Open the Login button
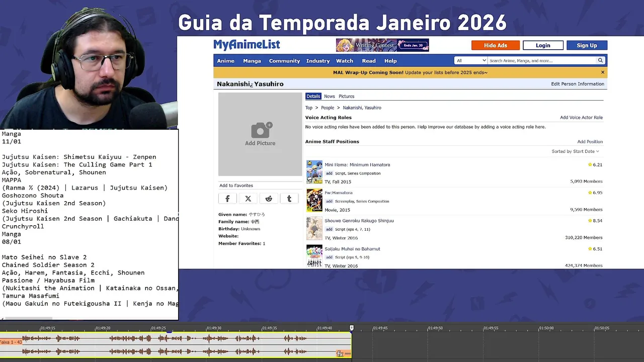644x362 pixels. pos(543,45)
